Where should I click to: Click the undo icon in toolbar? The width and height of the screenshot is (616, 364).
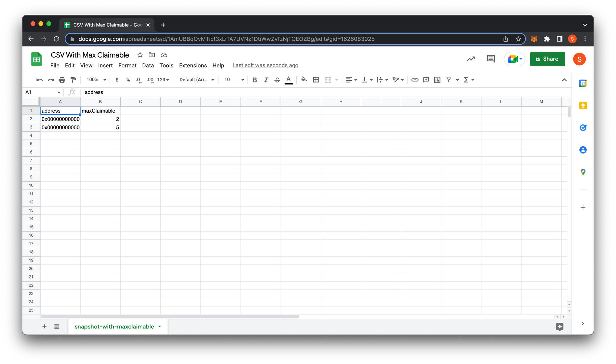(39, 80)
